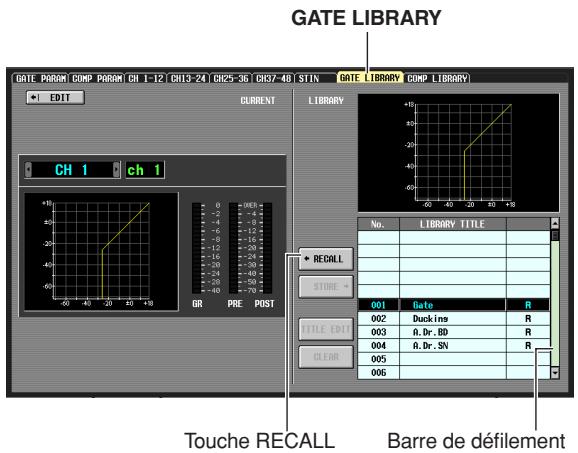
Task: Click the R flag on A.Dr.SN row
Action: click(528, 346)
